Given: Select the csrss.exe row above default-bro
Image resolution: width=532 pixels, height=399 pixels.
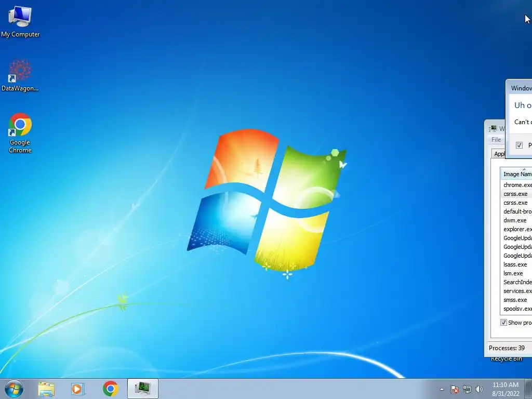Looking at the screenshot, I should (x=516, y=203).
